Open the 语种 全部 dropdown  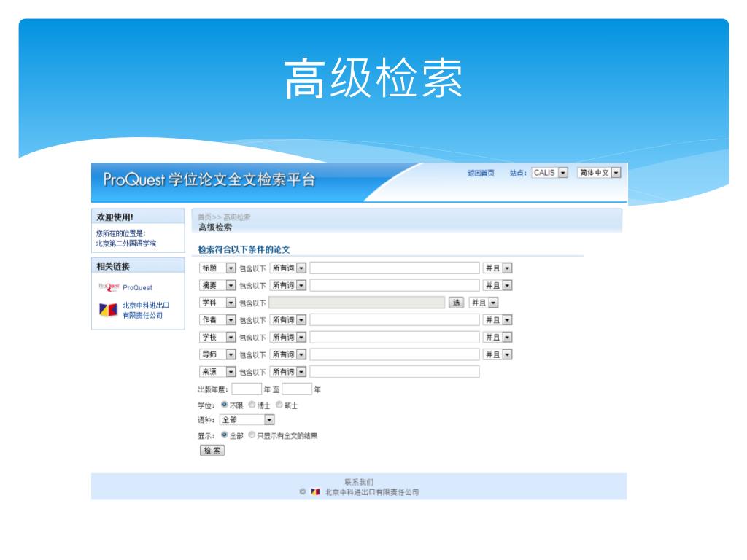tap(247, 419)
